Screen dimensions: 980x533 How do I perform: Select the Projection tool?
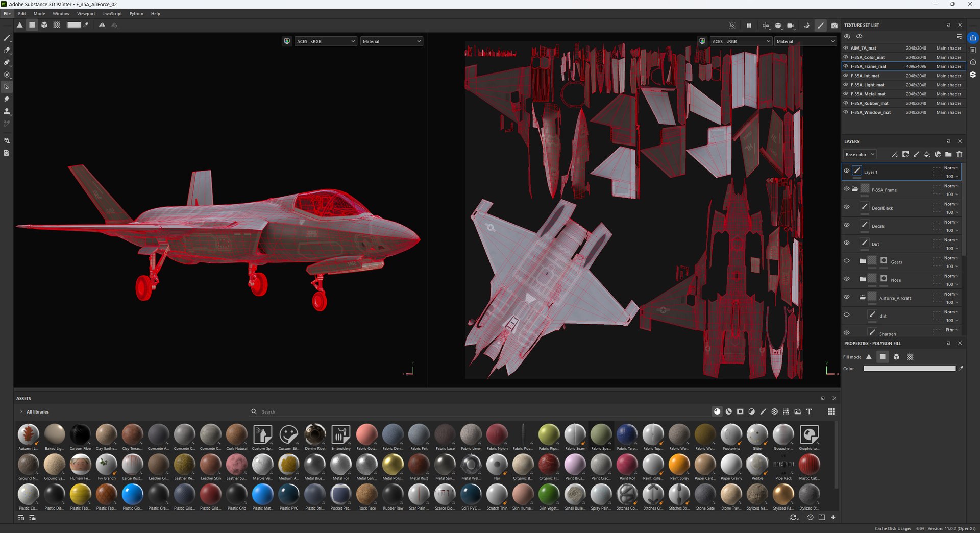point(7,62)
